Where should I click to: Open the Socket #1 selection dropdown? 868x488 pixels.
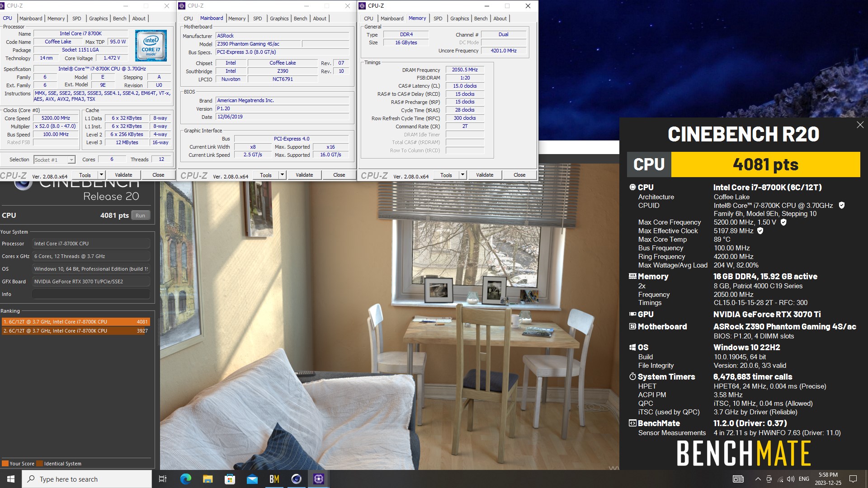[x=54, y=160]
